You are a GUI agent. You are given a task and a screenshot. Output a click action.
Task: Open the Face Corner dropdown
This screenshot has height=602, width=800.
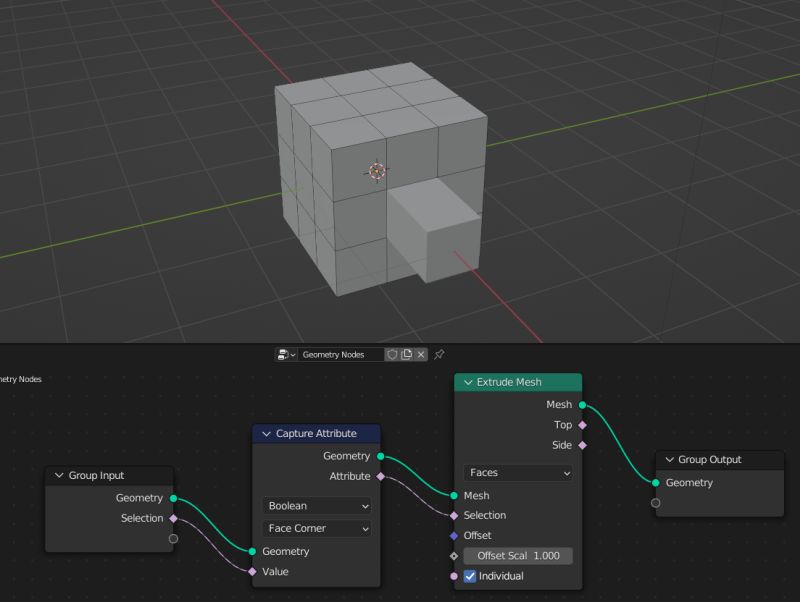[x=316, y=528]
